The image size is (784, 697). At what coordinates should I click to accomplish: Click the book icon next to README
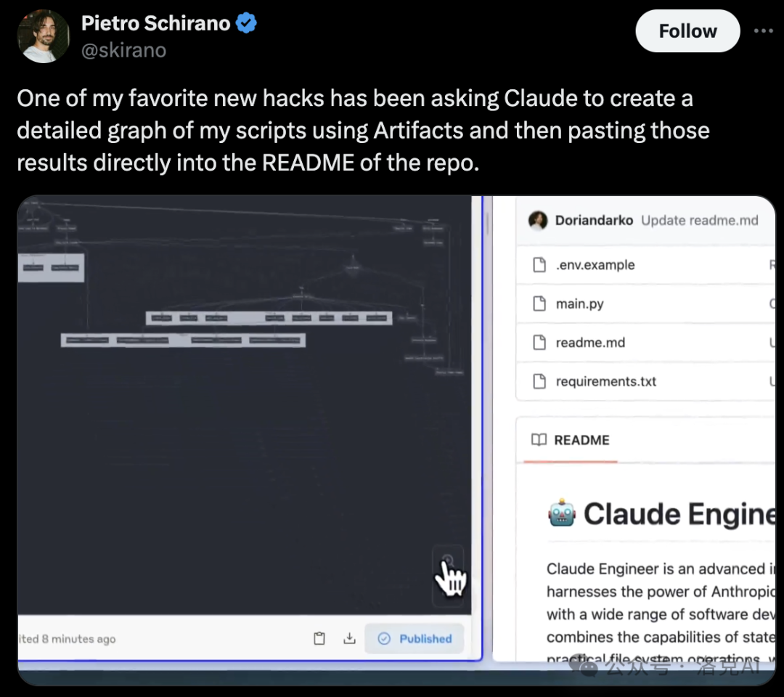[539, 440]
